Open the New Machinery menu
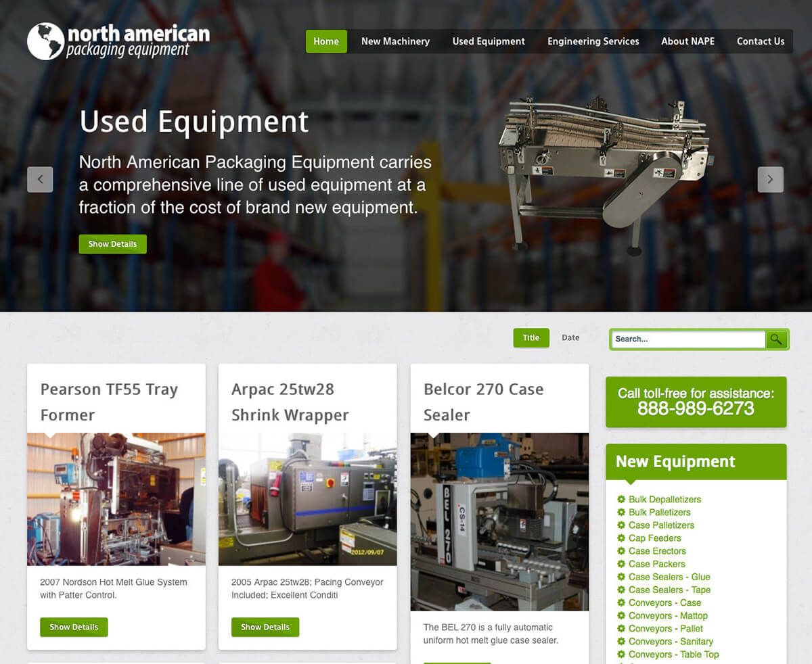This screenshot has height=664, width=812. [395, 41]
